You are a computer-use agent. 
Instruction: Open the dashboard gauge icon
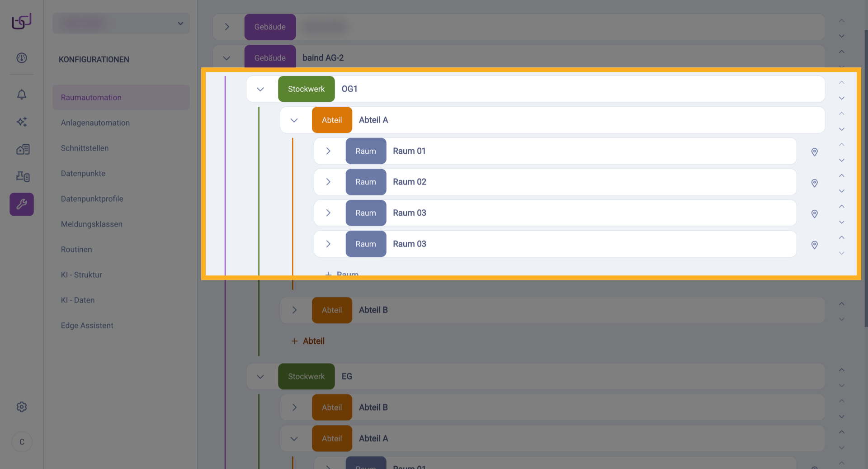pyautogui.click(x=22, y=58)
